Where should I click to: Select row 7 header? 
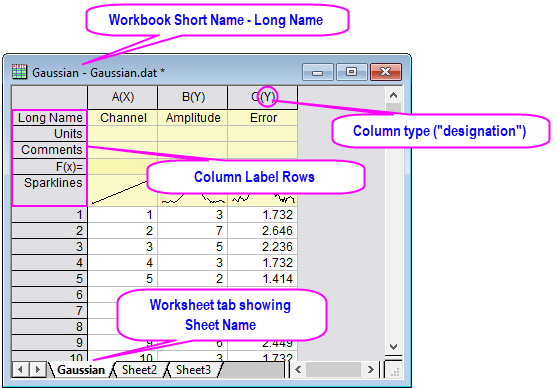pyautogui.click(x=49, y=311)
